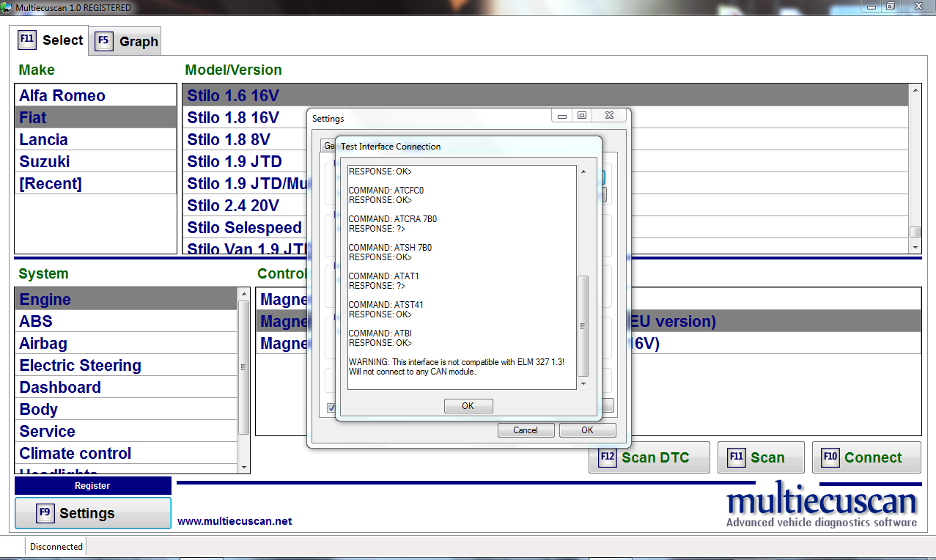This screenshot has width=936, height=560.
Task: Click the multiecuscan logo
Action: coord(822,504)
